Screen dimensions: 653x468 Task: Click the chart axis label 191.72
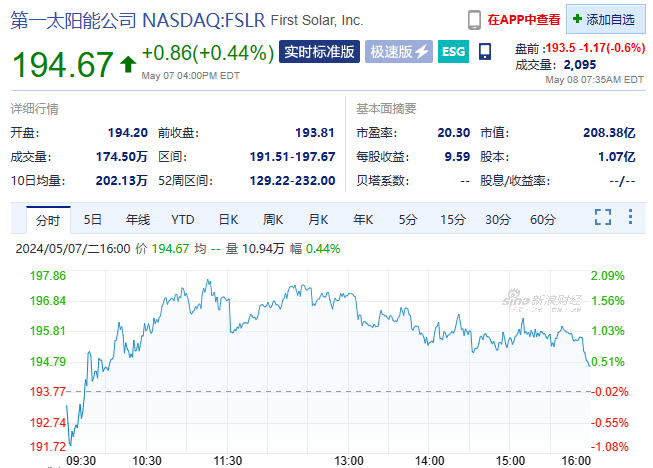48,447
